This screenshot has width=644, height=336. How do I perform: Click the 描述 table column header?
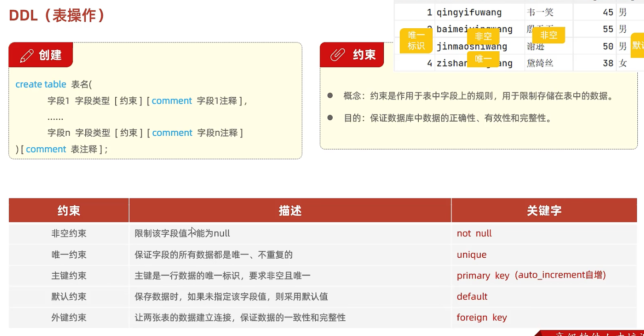tap(290, 210)
